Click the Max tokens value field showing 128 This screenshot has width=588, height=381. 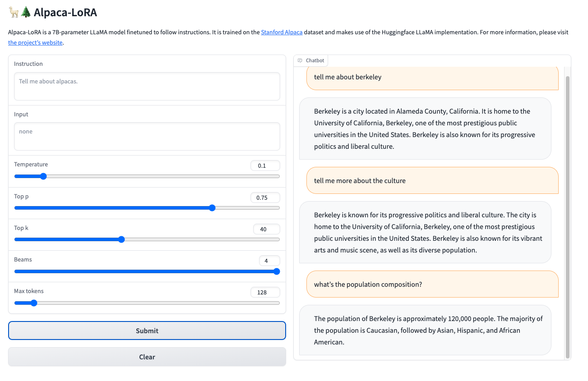(265, 292)
